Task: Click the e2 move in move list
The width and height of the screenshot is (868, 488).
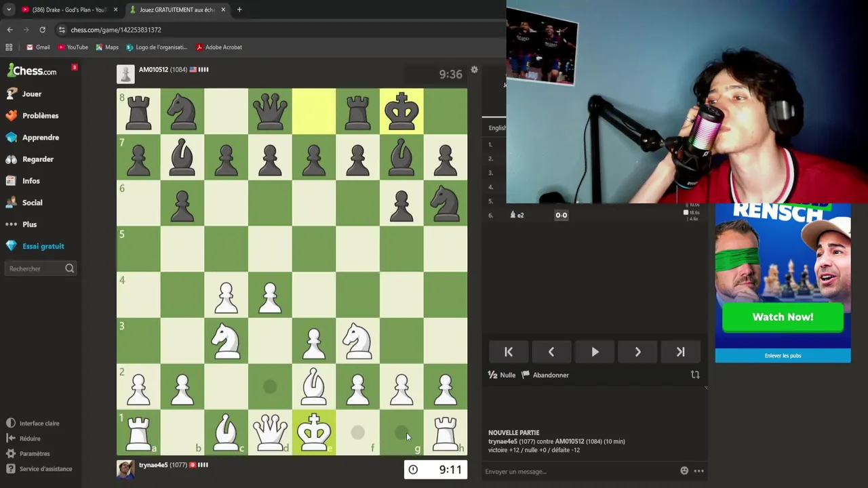Action: [x=517, y=215]
